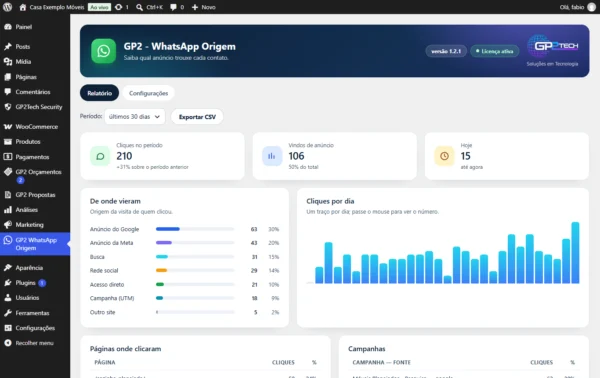This screenshot has width=600, height=378.
Task: Click the Pagamentos icon in sidebar
Action: pyautogui.click(x=8, y=157)
